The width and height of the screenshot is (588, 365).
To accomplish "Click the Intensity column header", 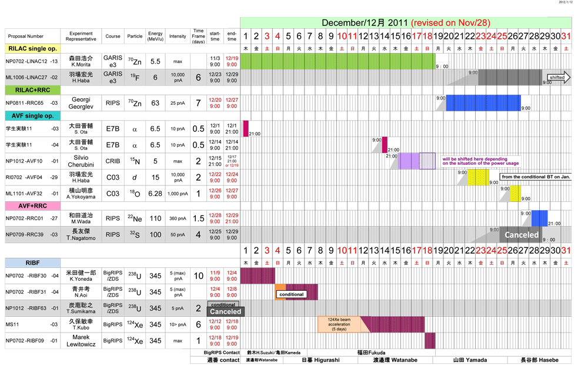I will pos(178,36).
